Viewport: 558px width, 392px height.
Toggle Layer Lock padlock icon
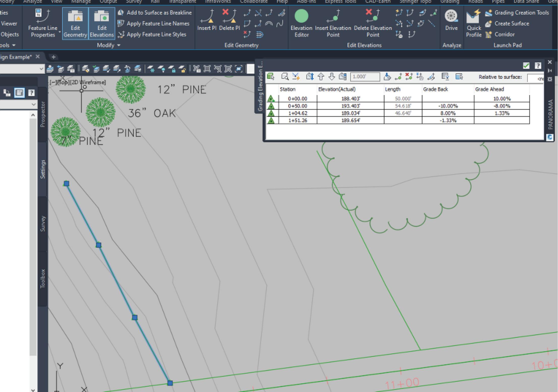click(x=172, y=69)
